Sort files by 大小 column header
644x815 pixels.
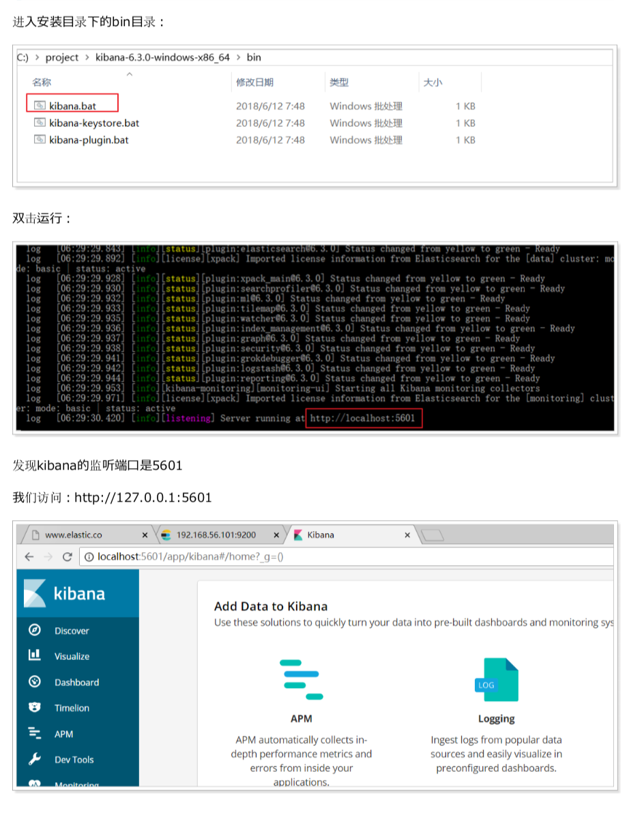click(433, 82)
